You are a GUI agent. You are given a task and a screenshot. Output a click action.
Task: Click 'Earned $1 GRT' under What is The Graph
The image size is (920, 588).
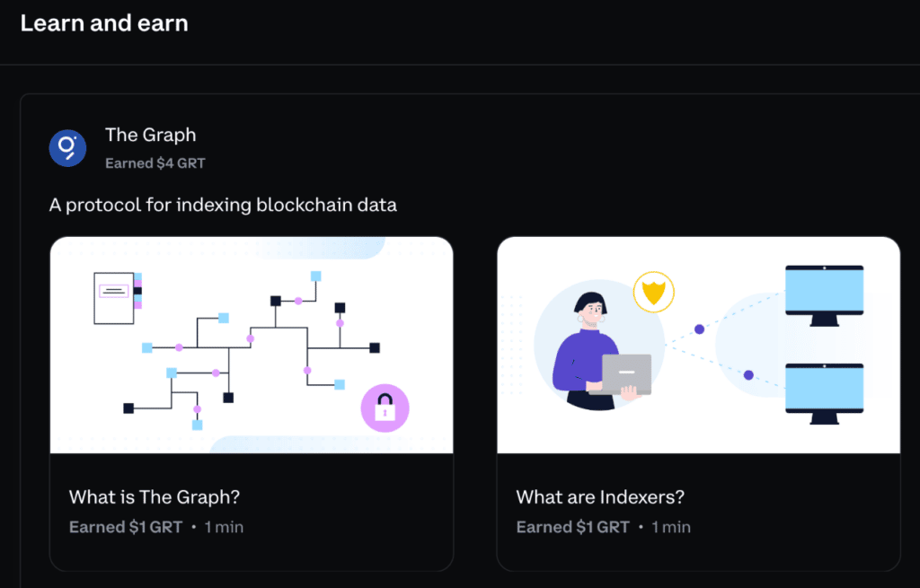point(126,527)
